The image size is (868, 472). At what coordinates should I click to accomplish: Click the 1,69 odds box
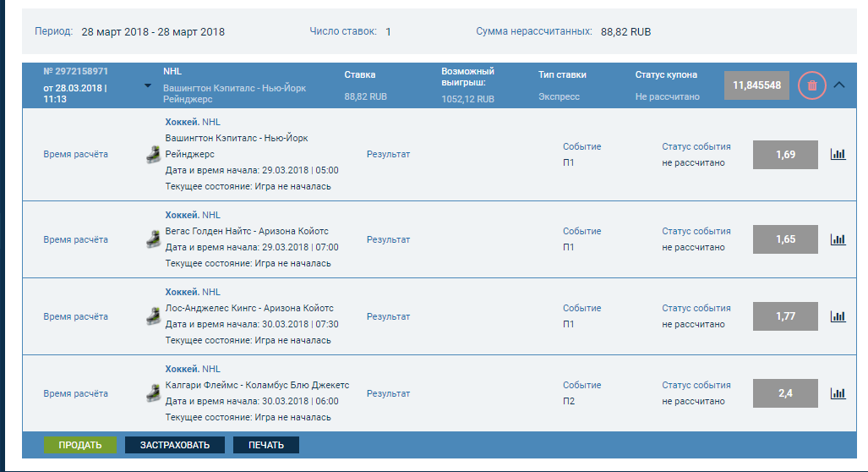pyautogui.click(x=785, y=155)
